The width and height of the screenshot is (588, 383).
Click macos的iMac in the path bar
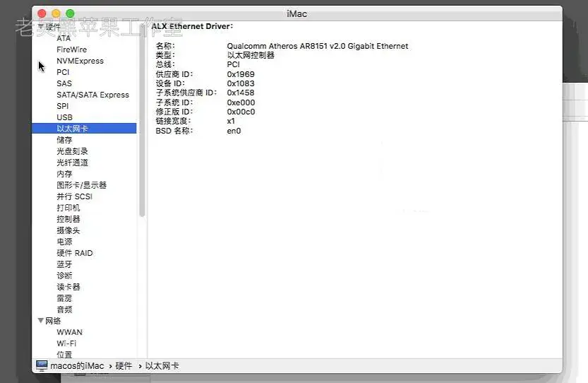[77, 366]
